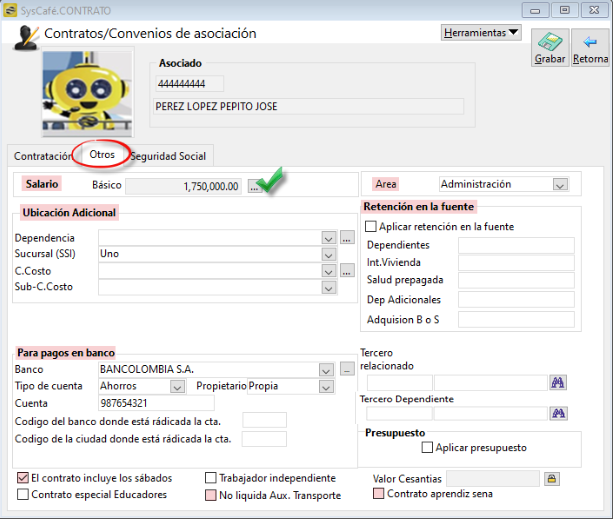Expand the Area dropdown showing Administración
Screen dimensions: 615x519
(x=560, y=184)
